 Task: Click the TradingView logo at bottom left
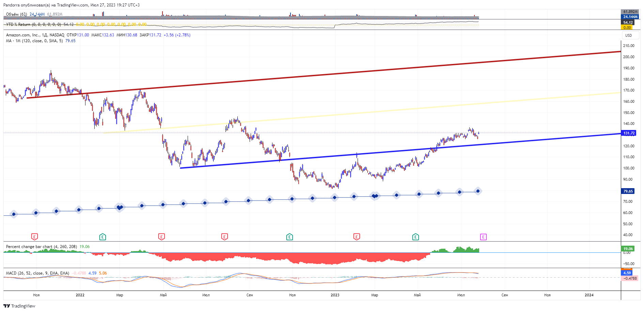click(19, 306)
